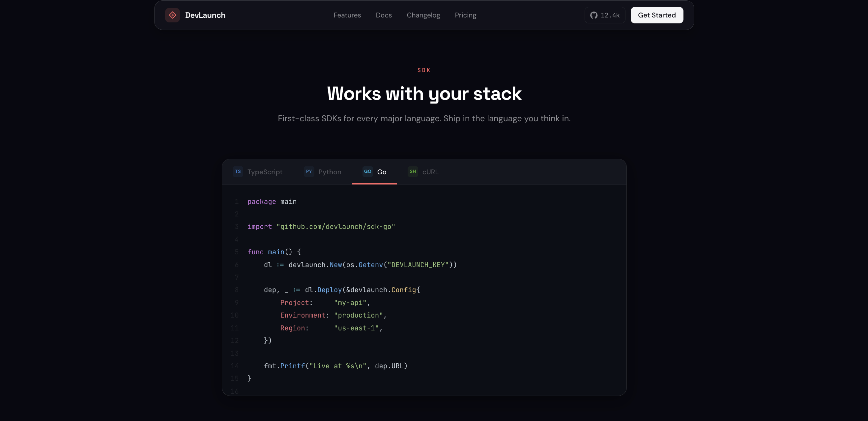This screenshot has width=868, height=421.
Task: Open the Docs page
Action: coord(384,15)
